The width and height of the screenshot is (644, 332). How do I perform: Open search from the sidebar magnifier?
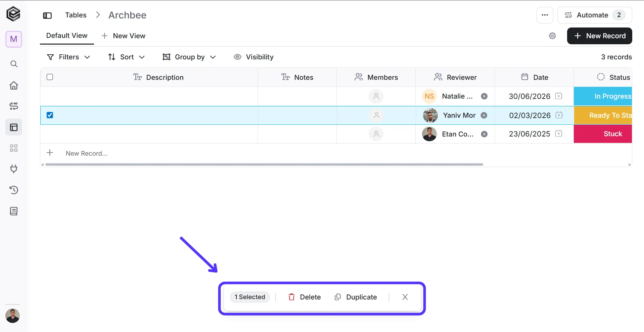point(14,64)
